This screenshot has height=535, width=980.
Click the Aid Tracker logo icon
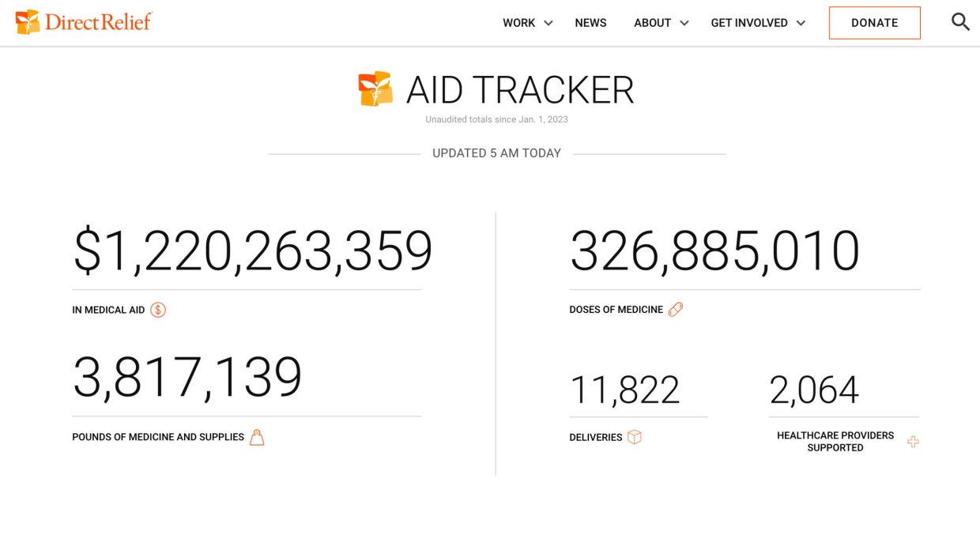[375, 89]
